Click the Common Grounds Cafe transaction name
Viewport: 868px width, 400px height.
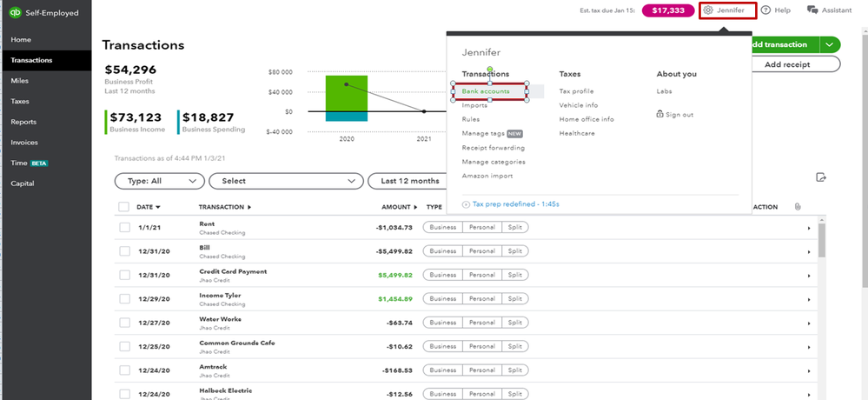pos(237,343)
